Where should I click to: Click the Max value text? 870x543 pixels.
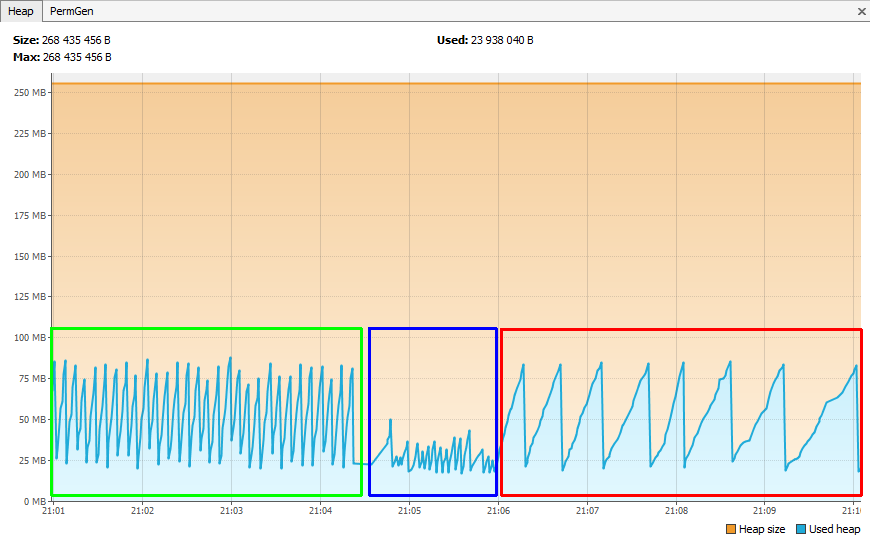click(77, 57)
